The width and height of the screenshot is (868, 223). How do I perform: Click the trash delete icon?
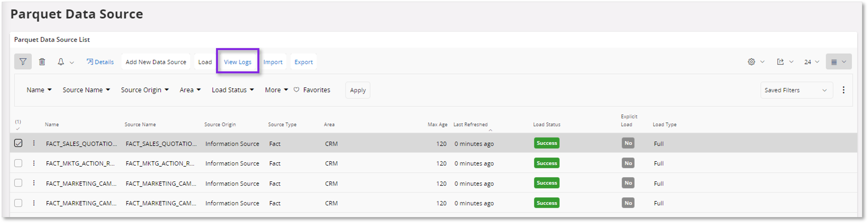point(42,62)
